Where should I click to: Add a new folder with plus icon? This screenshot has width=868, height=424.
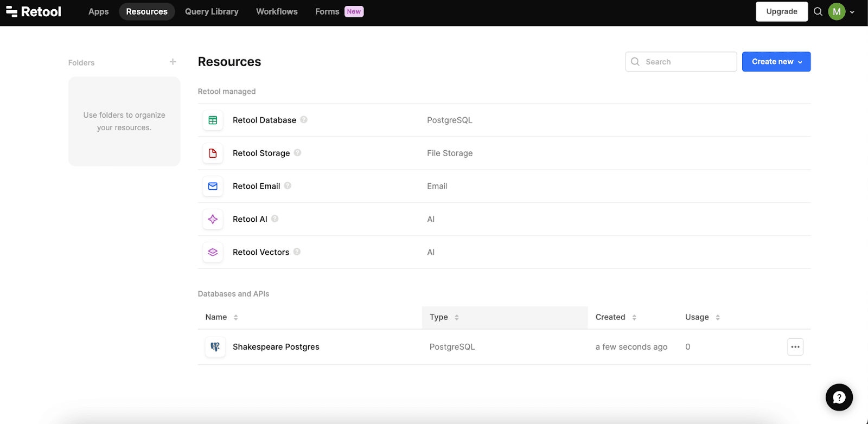pyautogui.click(x=173, y=62)
